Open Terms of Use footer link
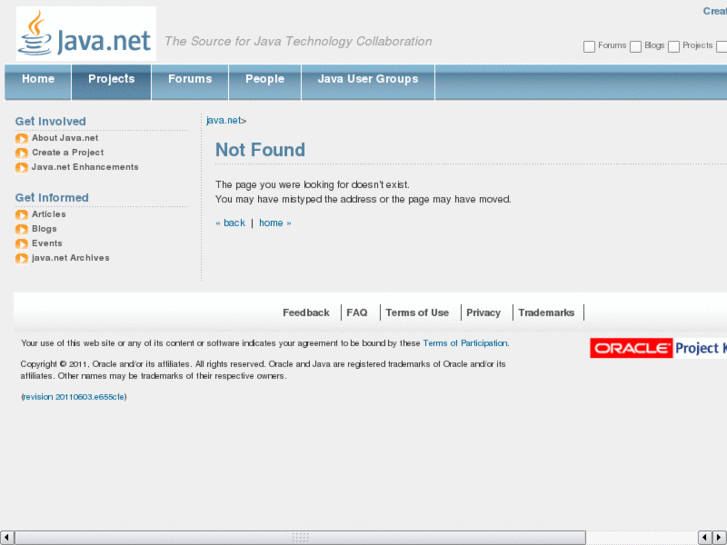 click(417, 313)
